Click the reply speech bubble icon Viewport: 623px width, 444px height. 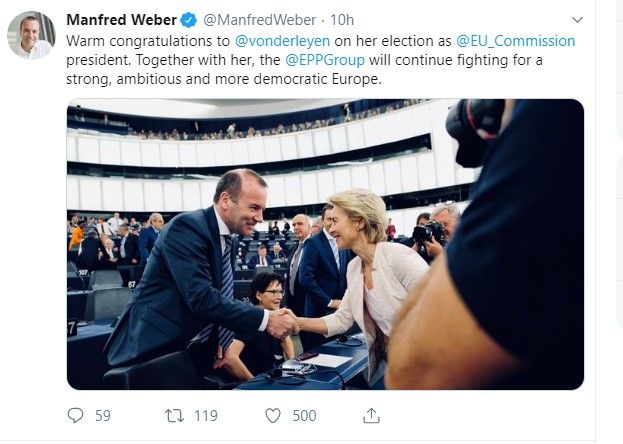tap(75, 415)
